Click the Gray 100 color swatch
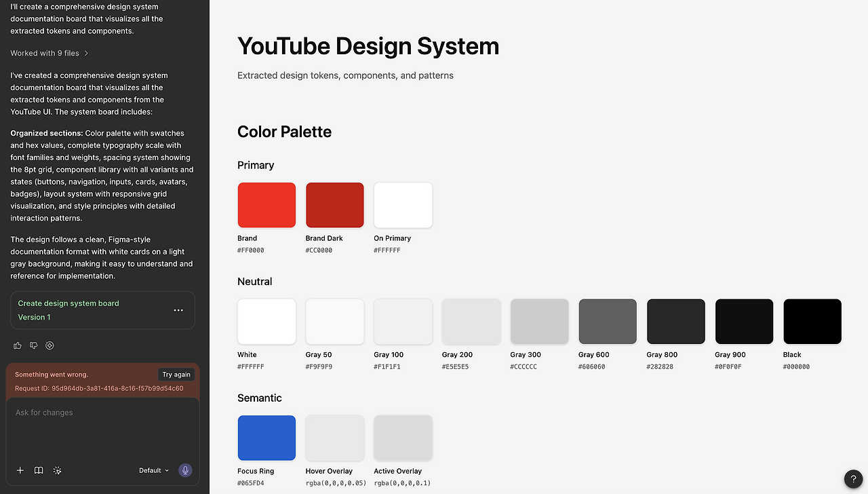The height and width of the screenshot is (494, 868). point(403,322)
